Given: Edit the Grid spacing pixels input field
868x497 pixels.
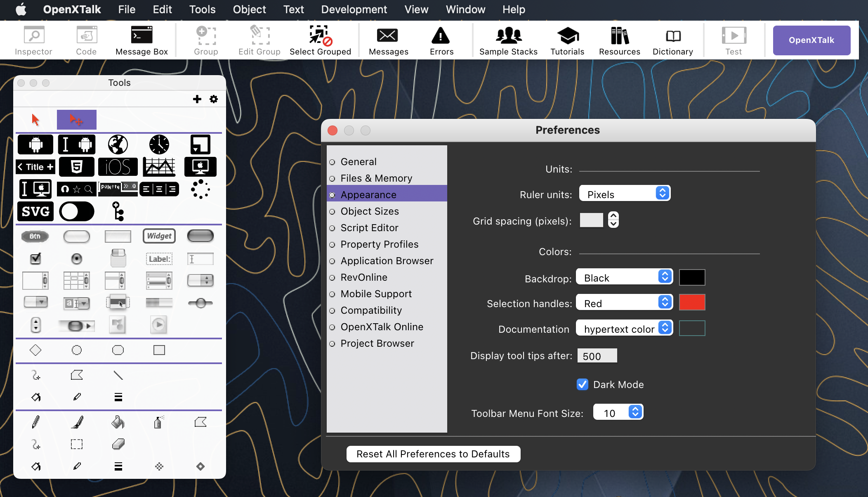Looking at the screenshot, I should (591, 221).
